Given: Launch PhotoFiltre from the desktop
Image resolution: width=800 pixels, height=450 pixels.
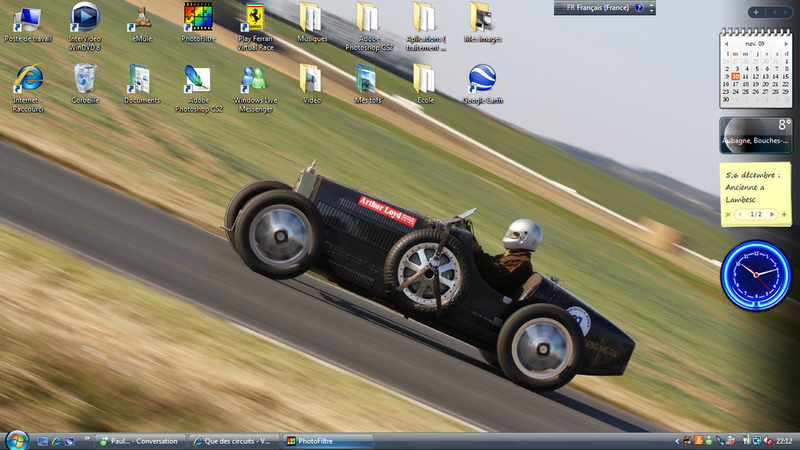Looking at the screenshot, I should pos(198,23).
